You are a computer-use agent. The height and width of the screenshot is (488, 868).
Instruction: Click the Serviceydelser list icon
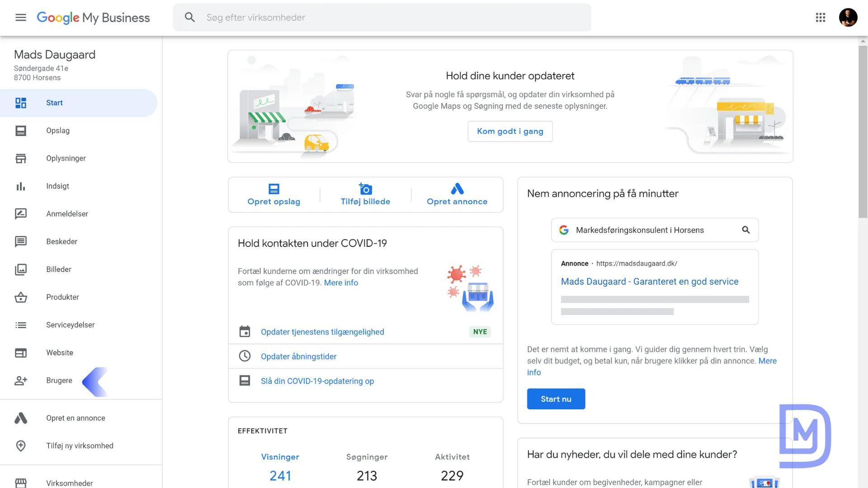coord(21,325)
